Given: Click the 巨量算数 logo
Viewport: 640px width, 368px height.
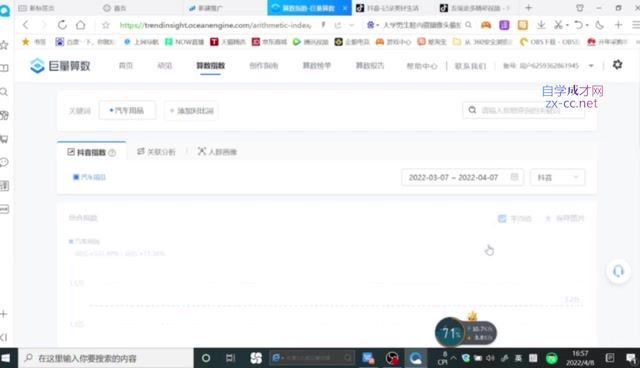Looking at the screenshot, I should (x=60, y=66).
